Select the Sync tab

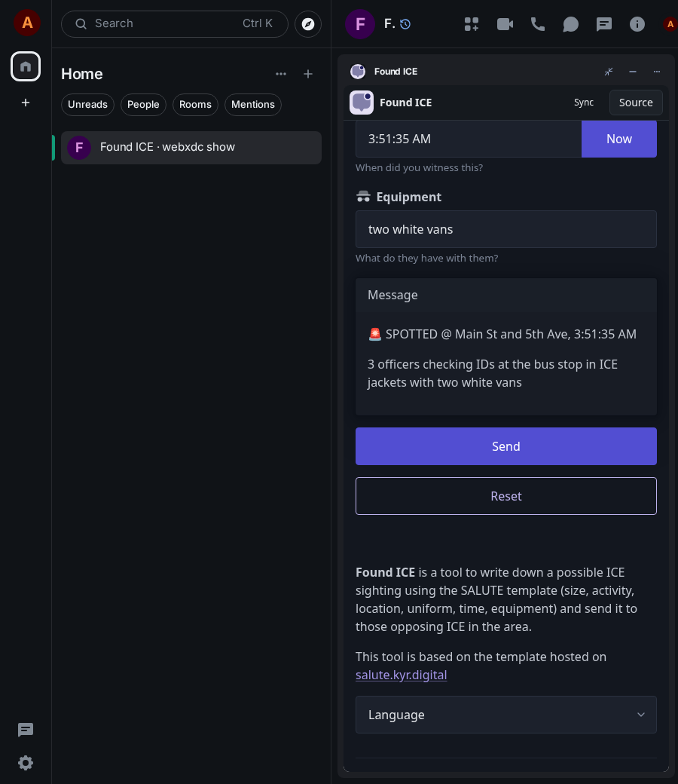584,103
